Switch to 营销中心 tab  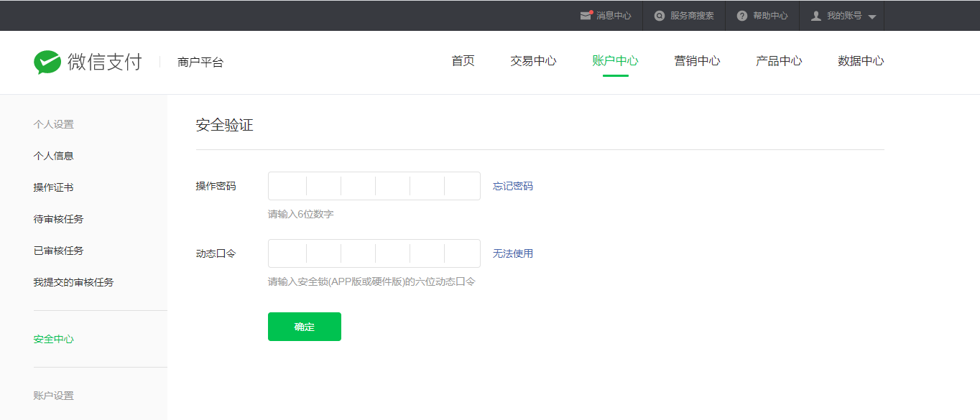click(x=697, y=61)
